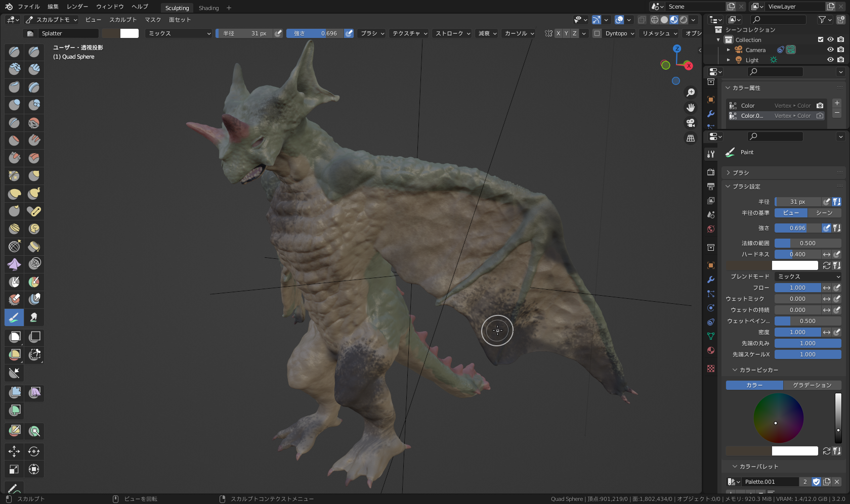Toggle Y axis symmetry
The image size is (850, 504).
click(566, 33)
